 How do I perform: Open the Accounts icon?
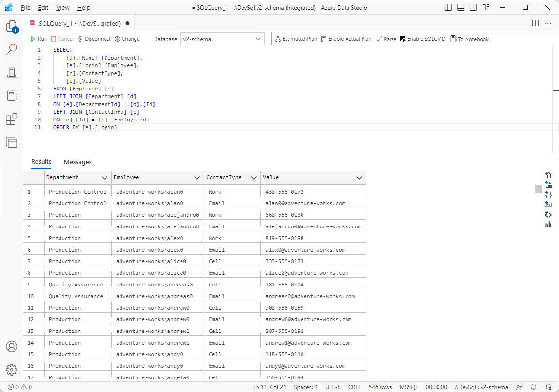(12, 347)
